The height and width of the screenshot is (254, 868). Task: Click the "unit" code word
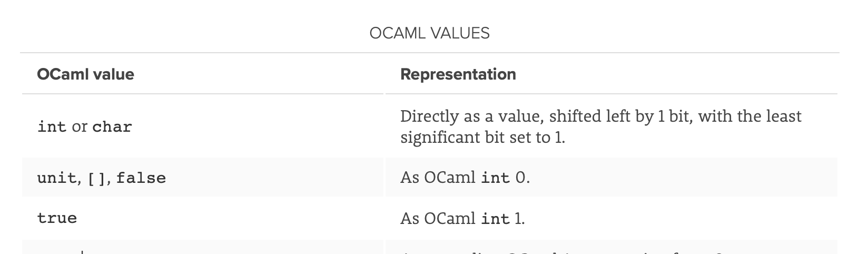[x=57, y=178]
